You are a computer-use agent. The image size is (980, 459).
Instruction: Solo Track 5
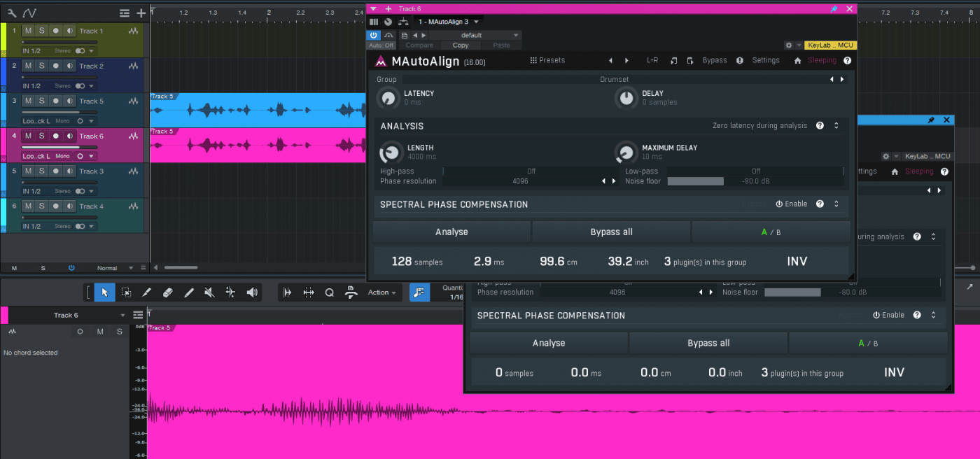41,101
